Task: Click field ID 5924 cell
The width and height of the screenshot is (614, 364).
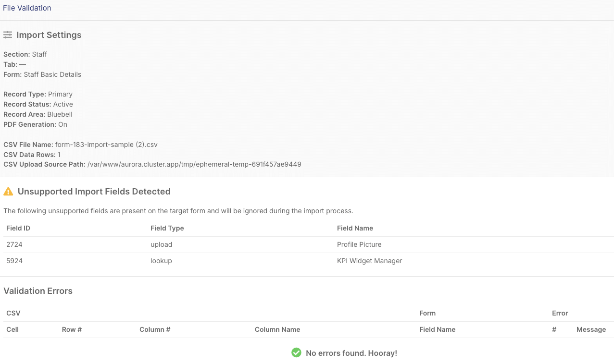Action: point(14,261)
